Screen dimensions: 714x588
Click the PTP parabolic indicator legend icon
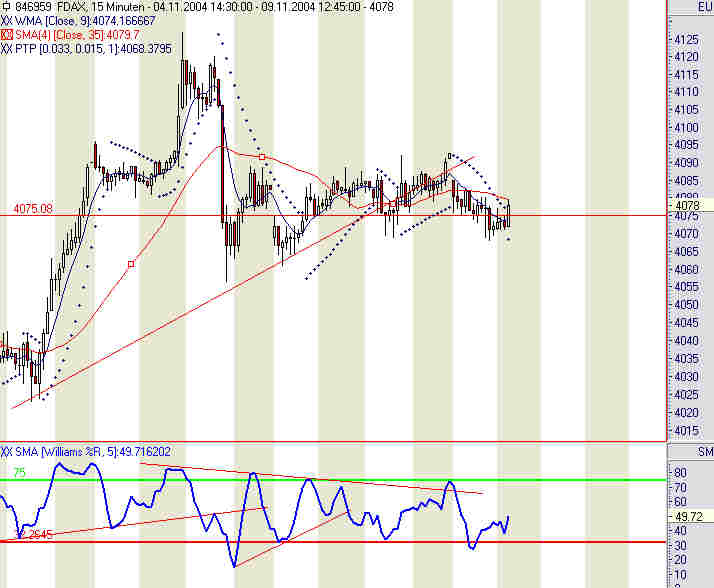pos(6,49)
